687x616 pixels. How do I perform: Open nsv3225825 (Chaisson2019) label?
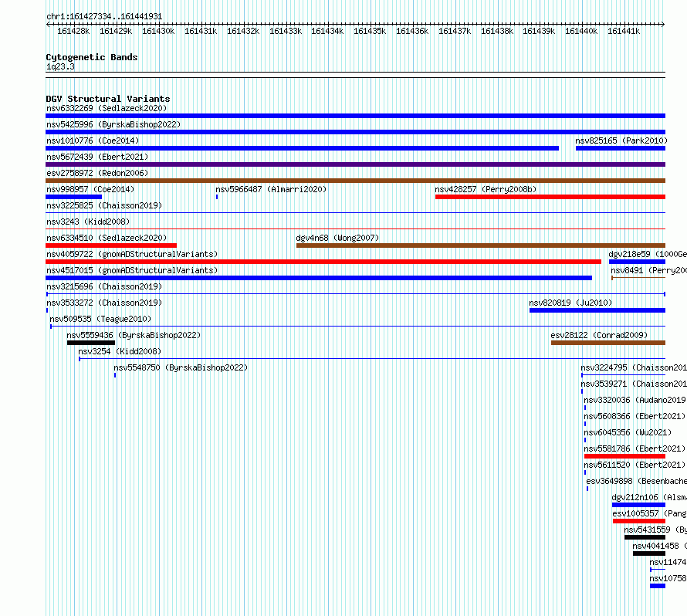click(104, 205)
